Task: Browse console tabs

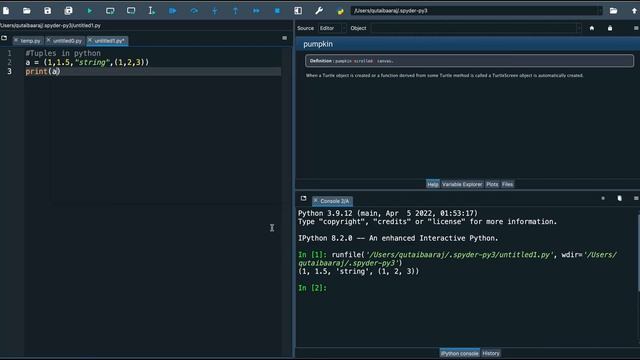Action: tap(303, 198)
